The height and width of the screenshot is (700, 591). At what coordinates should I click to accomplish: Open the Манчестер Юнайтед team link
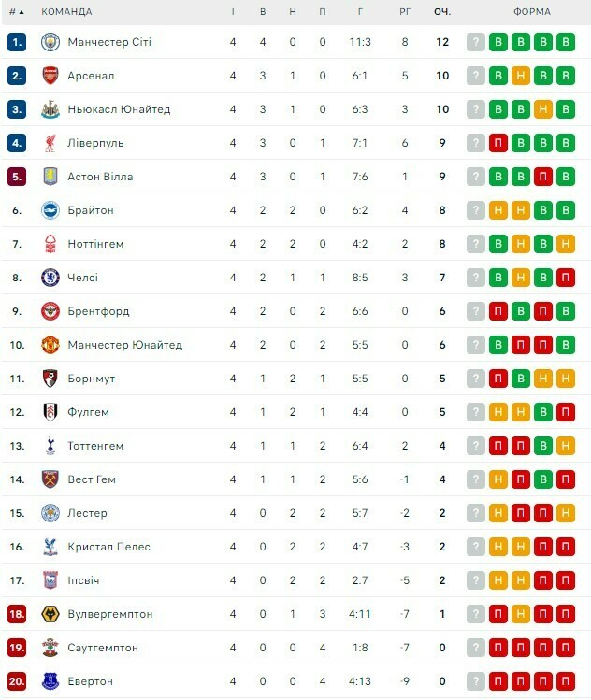(x=124, y=345)
